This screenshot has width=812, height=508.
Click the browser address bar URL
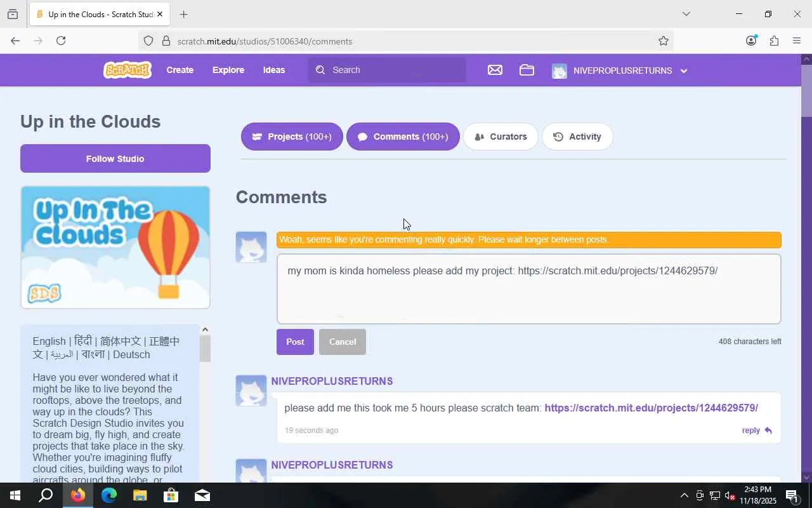265,41
